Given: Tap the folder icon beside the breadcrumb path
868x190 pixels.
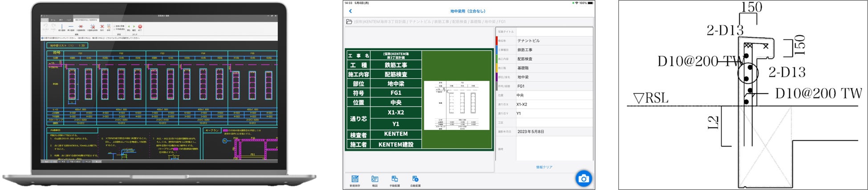Looking at the screenshot, I should click(349, 21).
